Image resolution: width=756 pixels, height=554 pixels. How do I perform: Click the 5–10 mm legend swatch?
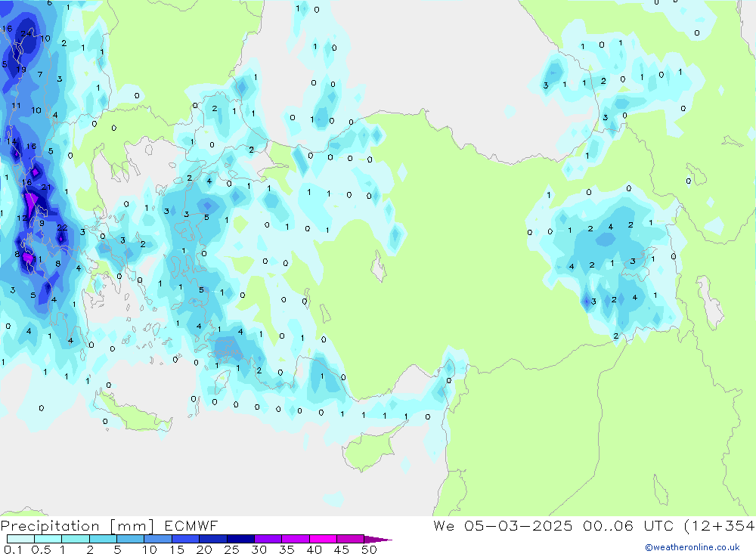[130, 539]
